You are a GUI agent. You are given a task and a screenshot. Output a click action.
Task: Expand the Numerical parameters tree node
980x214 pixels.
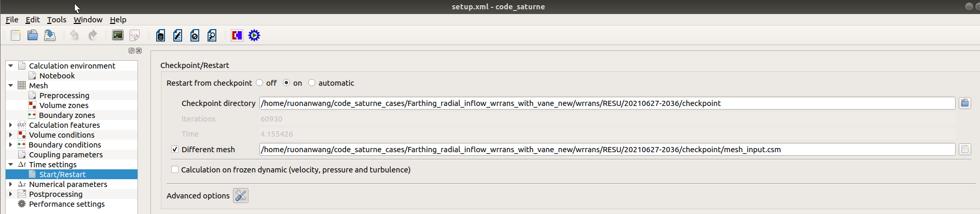tap(10, 184)
